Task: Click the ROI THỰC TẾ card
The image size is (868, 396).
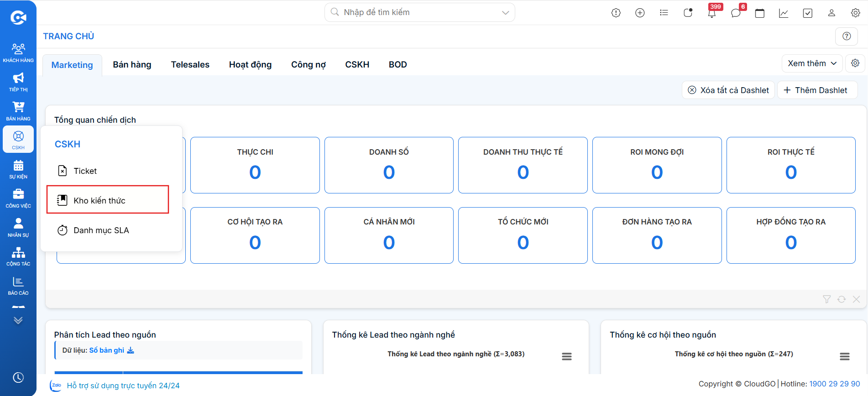Action: pyautogui.click(x=791, y=165)
